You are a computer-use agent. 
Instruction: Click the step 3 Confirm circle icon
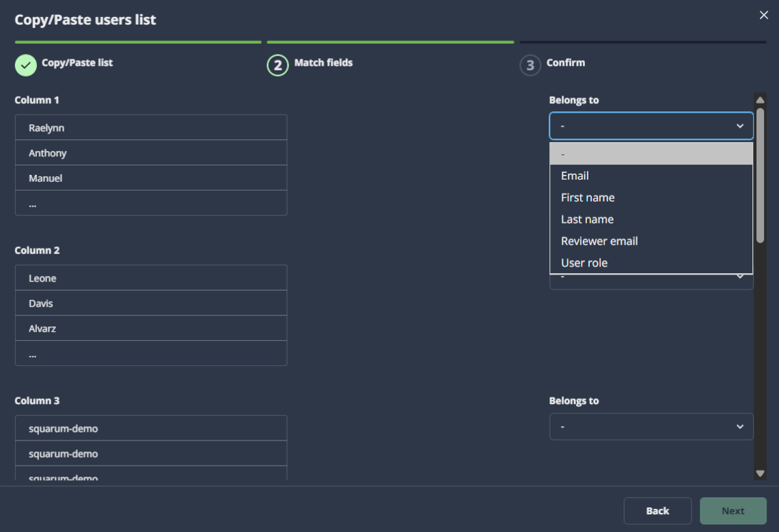point(530,66)
